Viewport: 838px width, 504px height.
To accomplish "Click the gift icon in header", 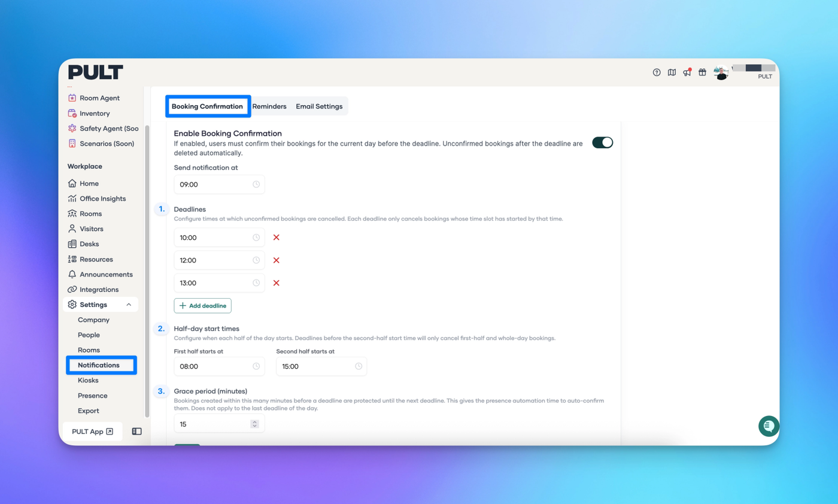I will click(702, 72).
